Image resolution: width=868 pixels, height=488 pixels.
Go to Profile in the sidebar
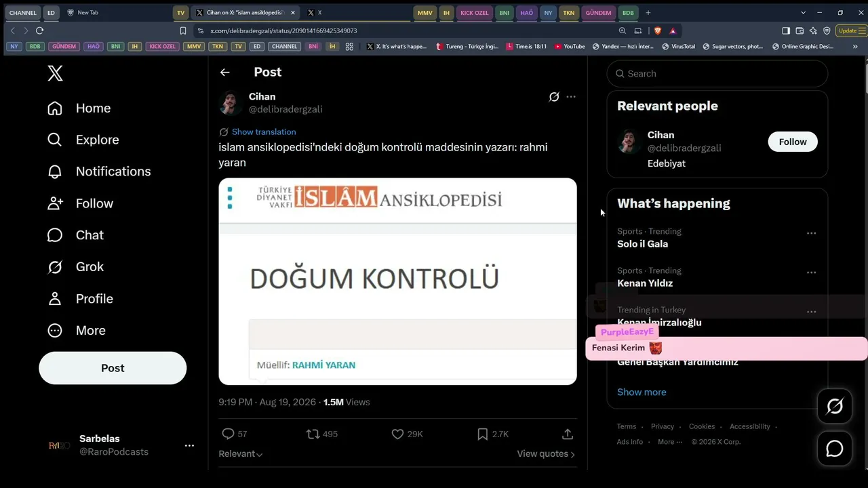coord(80,299)
